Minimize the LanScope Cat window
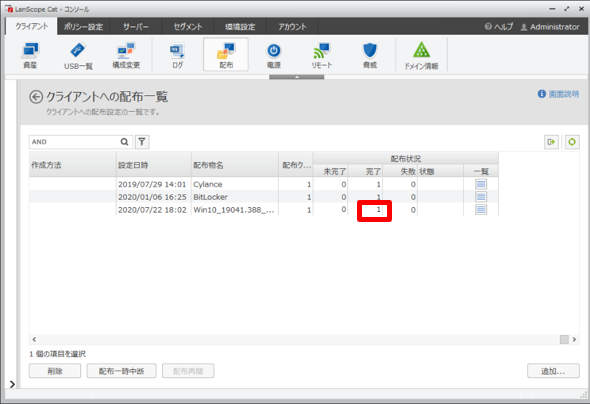This screenshot has height=404, width=590. pyautogui.click(x=552, y=9)
